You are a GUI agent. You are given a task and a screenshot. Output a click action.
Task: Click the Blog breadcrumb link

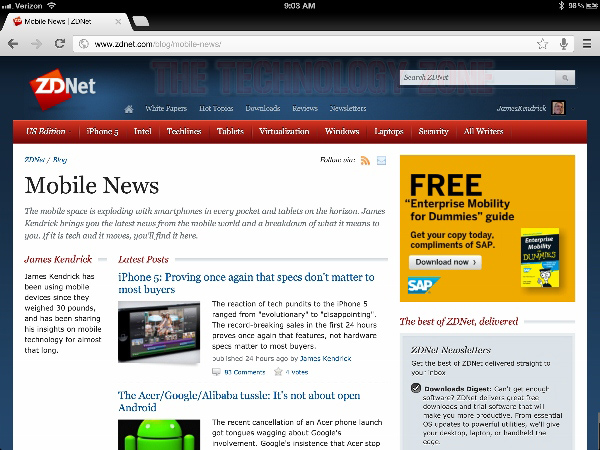pyautogui.click(x=60, y=160)
